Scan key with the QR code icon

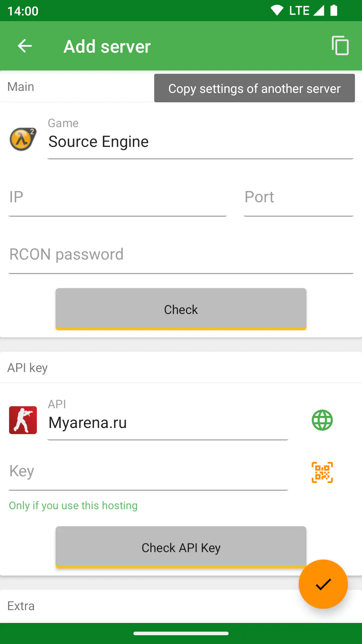(x=322, y=472)
